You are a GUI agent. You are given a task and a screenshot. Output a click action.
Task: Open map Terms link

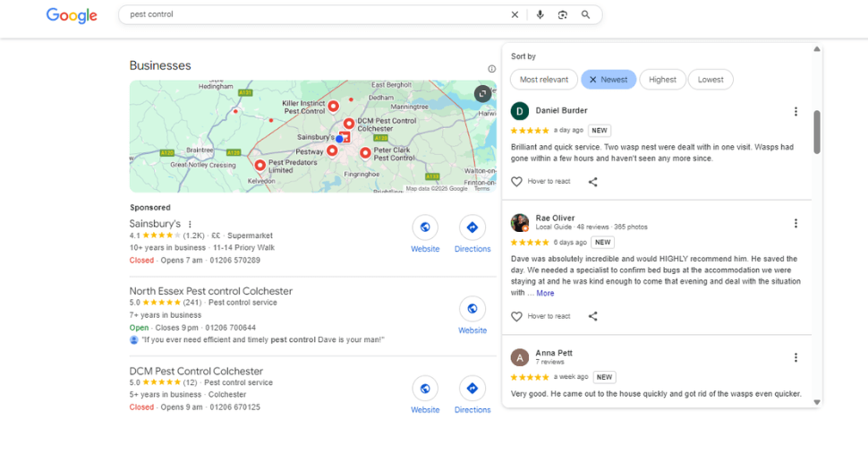pos(481,189)
